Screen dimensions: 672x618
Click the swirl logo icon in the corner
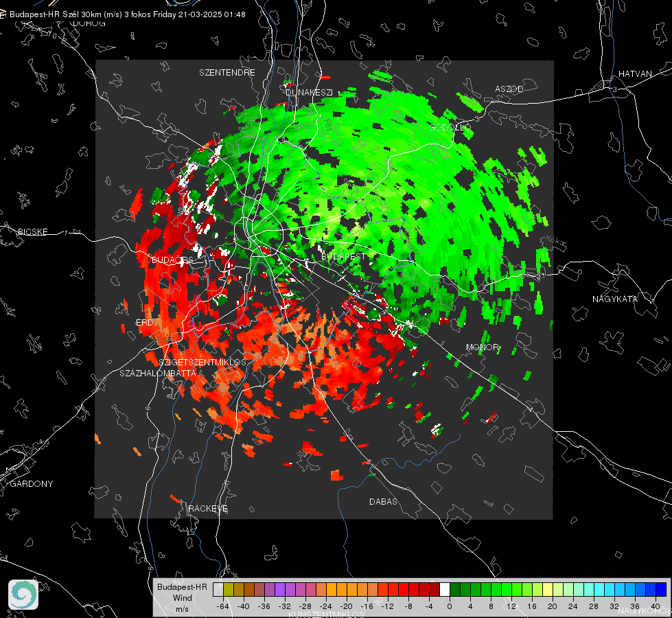pyautogui.click(x=23, y=595)
